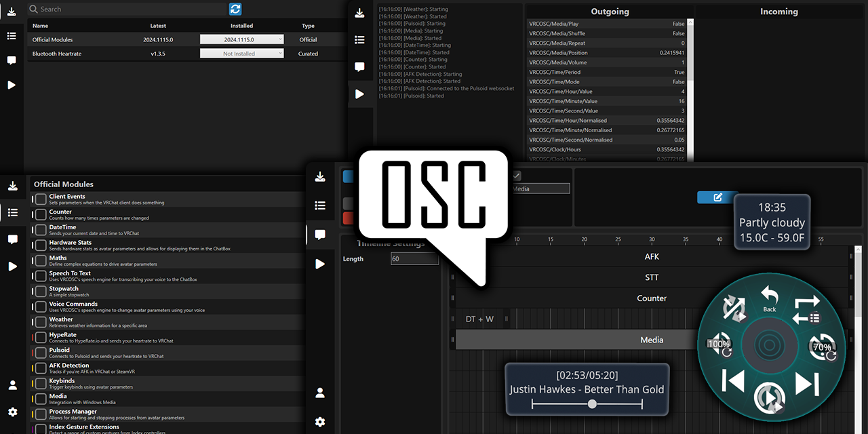
Task: Enable the Media module checkbox
Action: pos(41,399)
